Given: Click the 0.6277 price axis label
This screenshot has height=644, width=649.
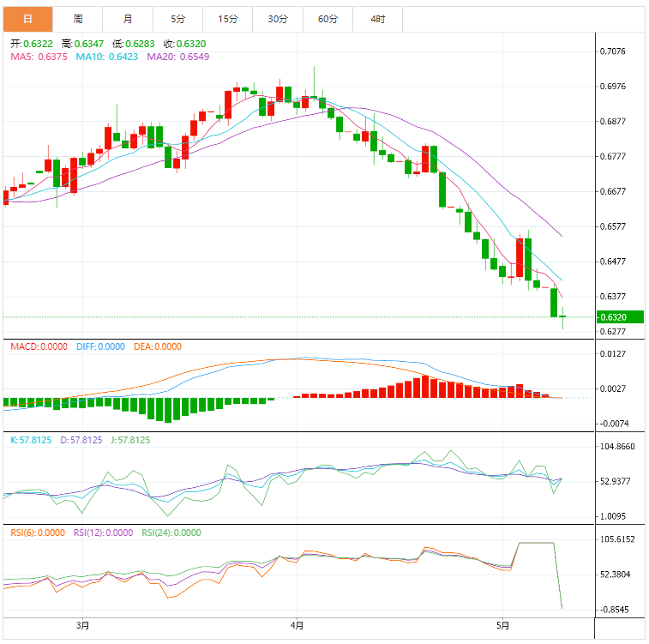Looking at the screenshot, I should 613,332.
